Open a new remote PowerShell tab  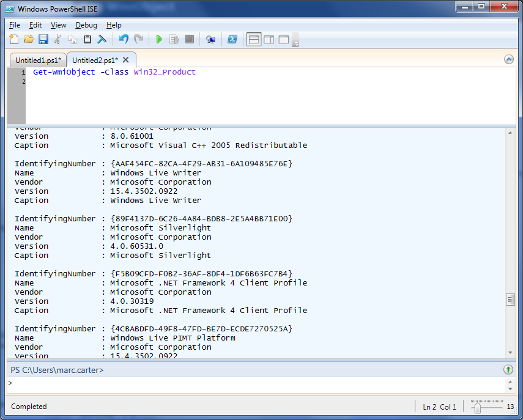tap(210, 40)
